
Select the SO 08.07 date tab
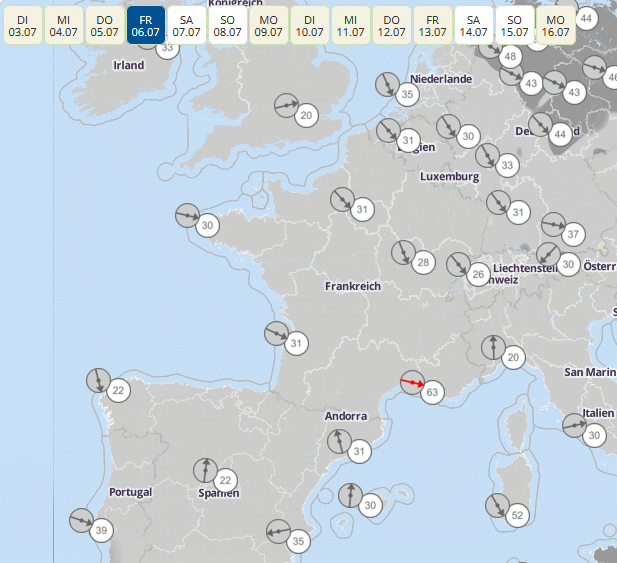pyautogui.click(x=227, y=26)
